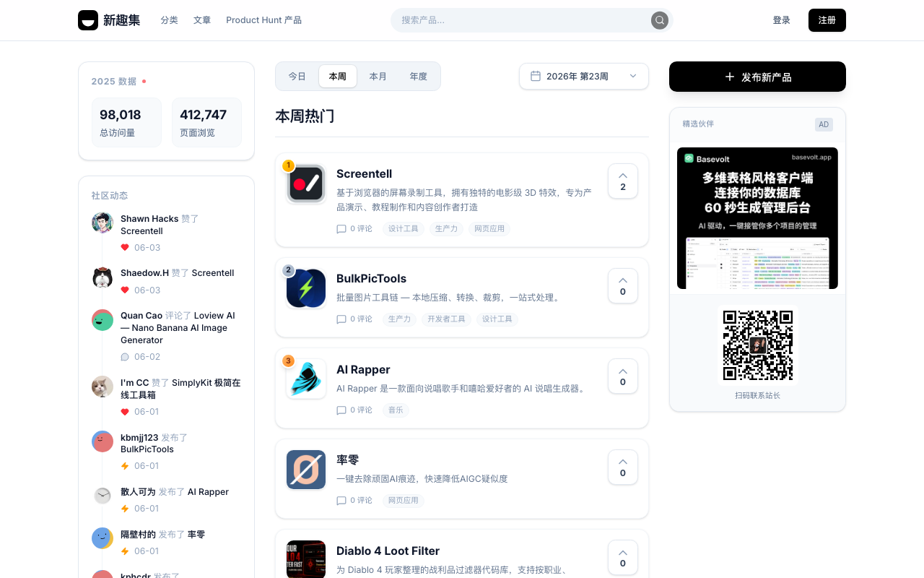
Task: Click the Screentell product title
Action: tap(365, 173)
